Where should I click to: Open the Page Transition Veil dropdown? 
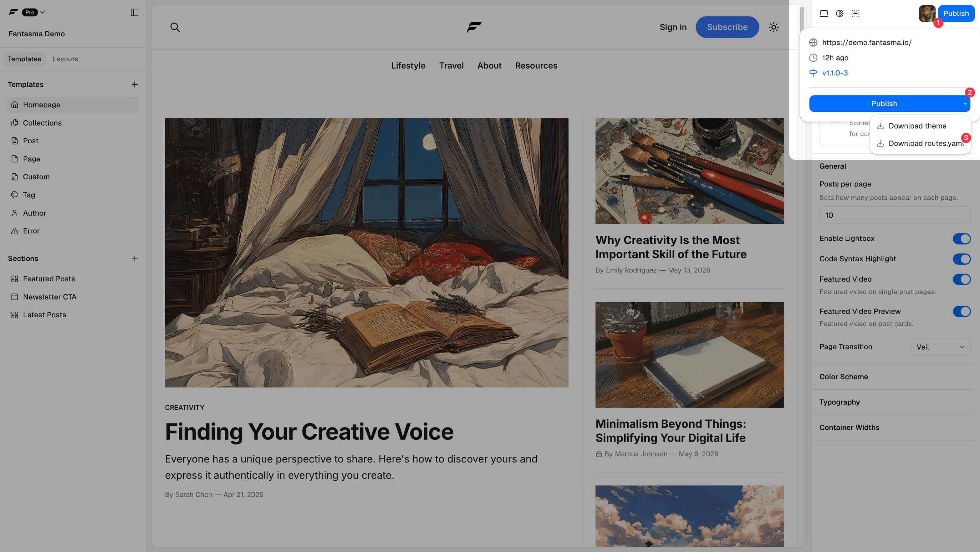(x=940, y=347)
